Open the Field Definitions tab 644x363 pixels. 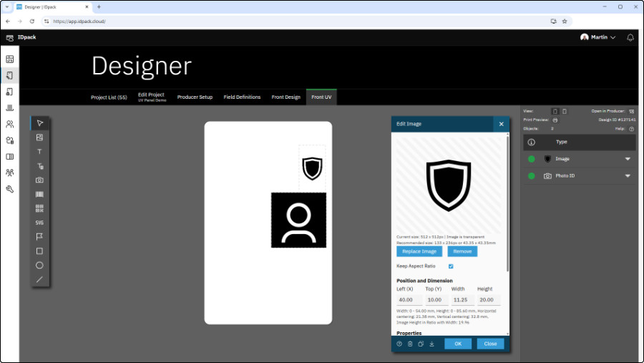242,97
